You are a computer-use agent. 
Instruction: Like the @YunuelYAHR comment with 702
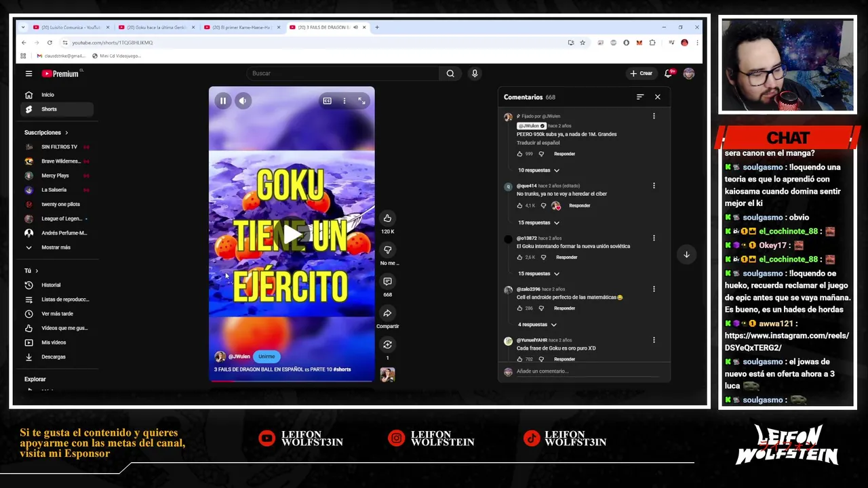point(520,359)
